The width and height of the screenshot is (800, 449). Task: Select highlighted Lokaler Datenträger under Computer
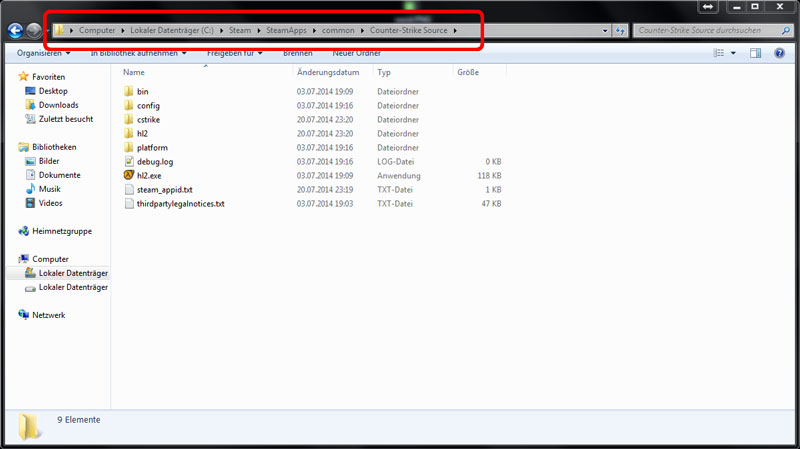coord(73,273)
